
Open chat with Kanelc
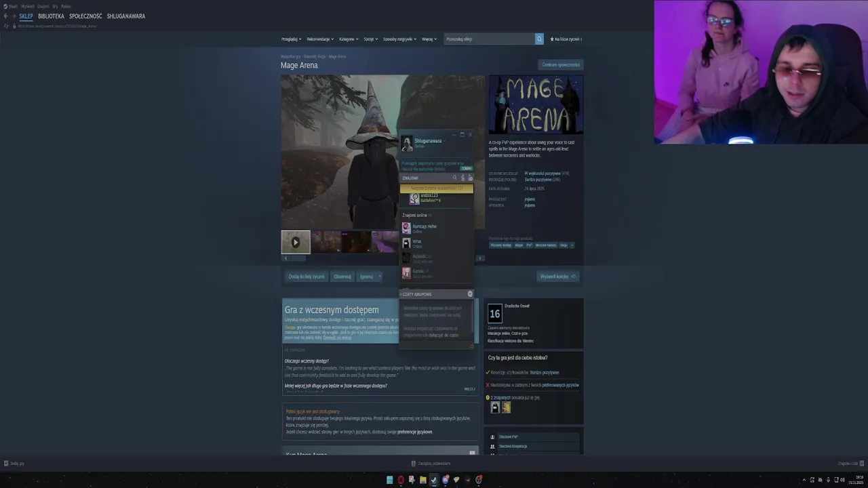(x=437, y=273)
